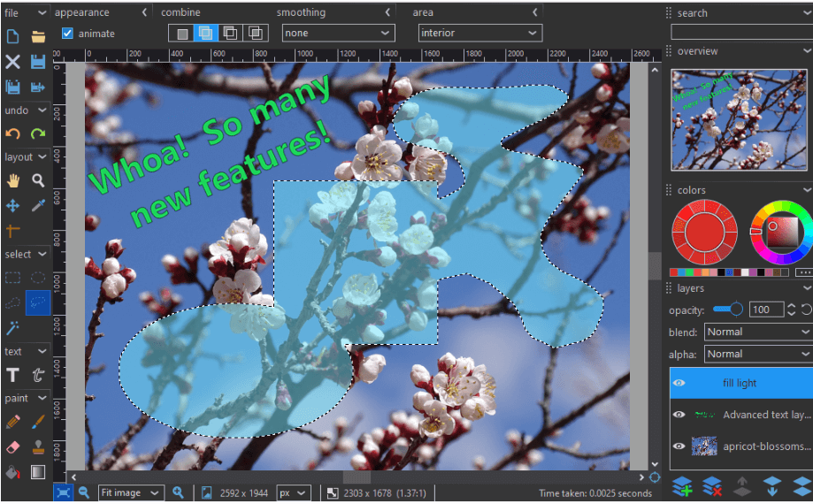
Task: Click the fit-to-window icon in status bar
Action: click(64, 493)
